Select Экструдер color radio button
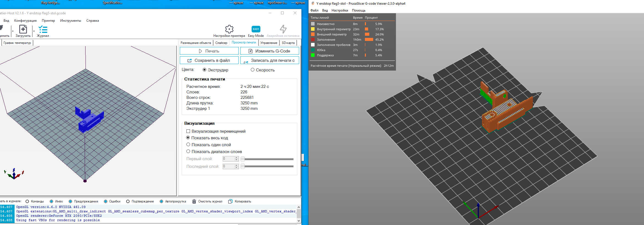The width and height of the screenshot is (644, 225). (204, 70)
